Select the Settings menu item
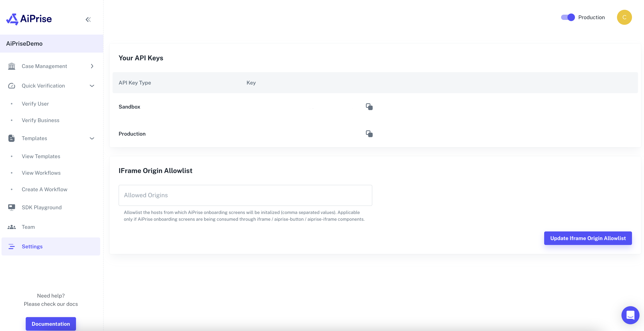The width and height of the screenshot is (644, 331). click(x=32, y=246)
